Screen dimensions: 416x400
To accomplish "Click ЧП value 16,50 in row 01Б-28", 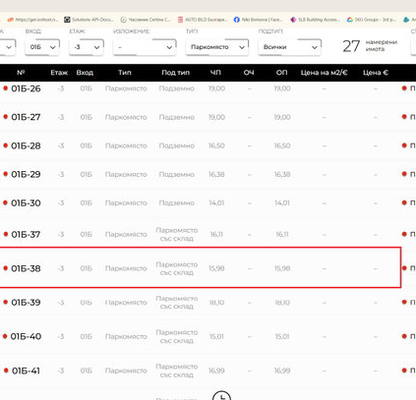I will 217,146.
